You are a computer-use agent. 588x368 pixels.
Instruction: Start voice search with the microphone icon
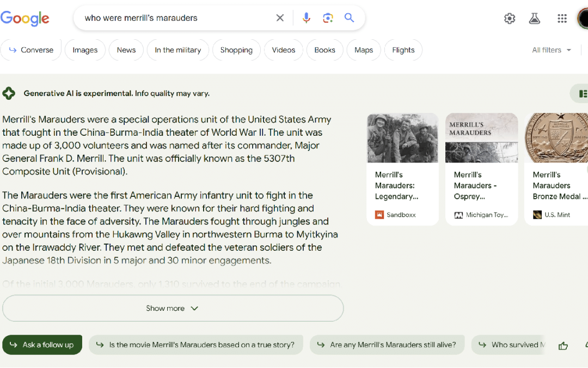[306, 17]
